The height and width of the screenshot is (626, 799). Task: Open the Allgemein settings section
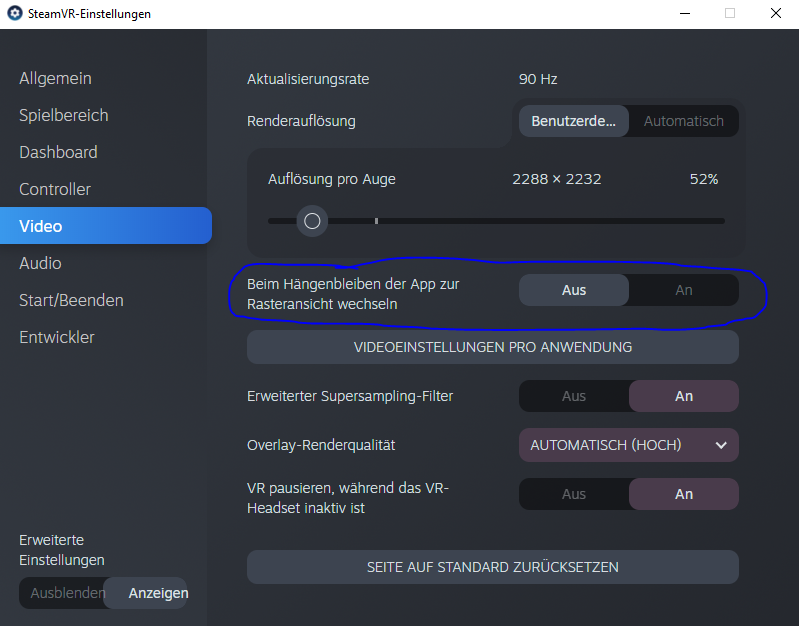pos(55,79)
